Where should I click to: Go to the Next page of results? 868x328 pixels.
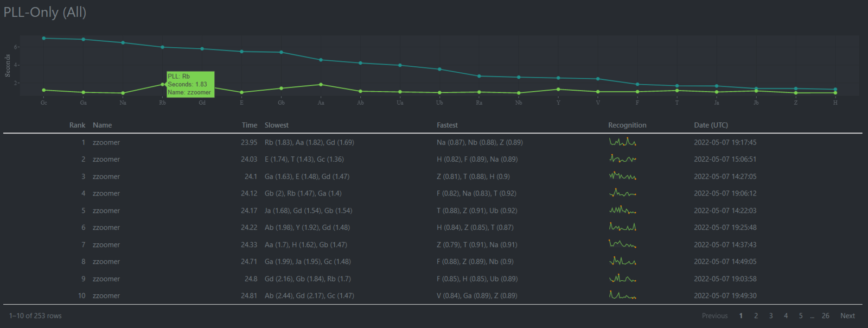click(x=847, y=316)
